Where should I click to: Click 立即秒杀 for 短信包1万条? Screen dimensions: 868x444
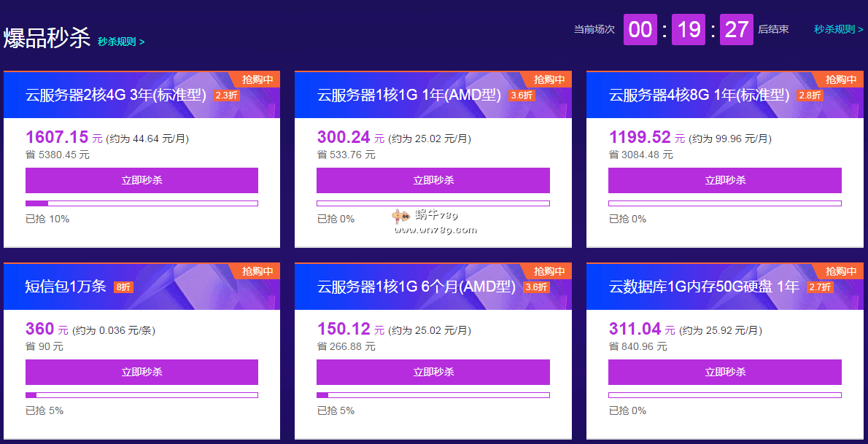[142, 372]
